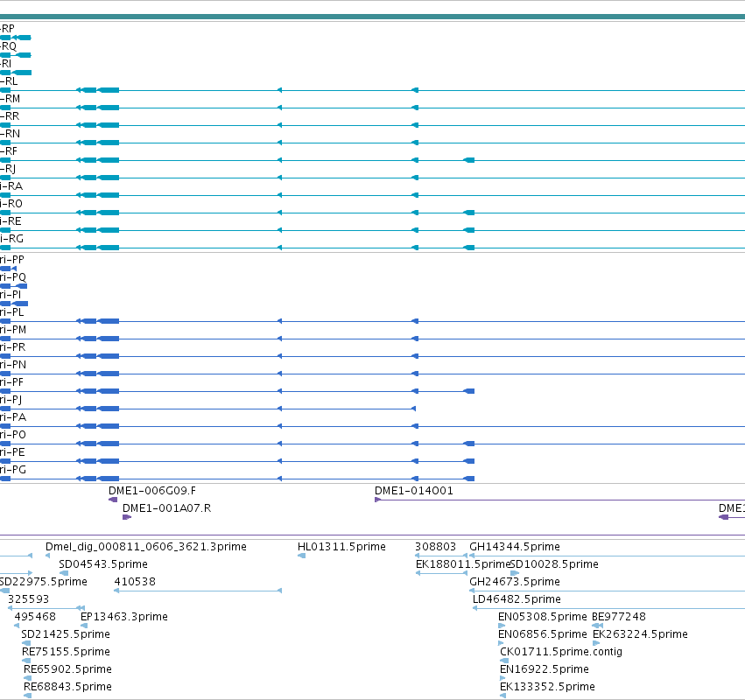The height and width of the screenshot is (700, 745).
Task: Select the 'GH14344.5prime' EST label
Action: pyautogui.click(x=515, y=547)
